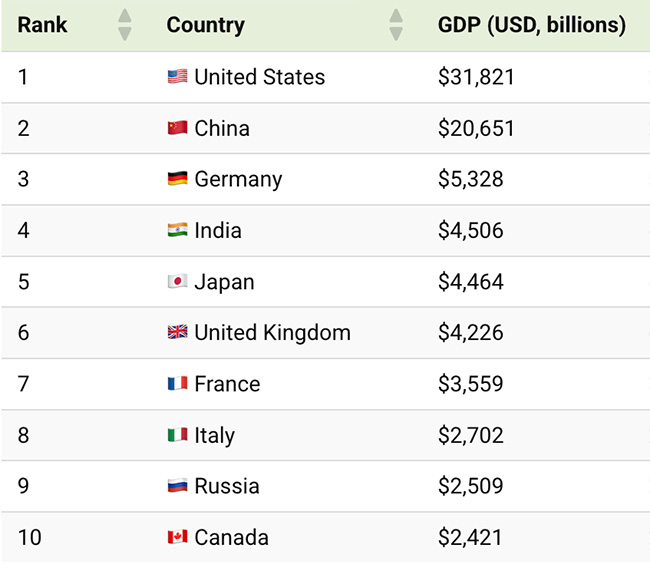
Task: Select the United Kingdom flag icon
Action: pos(177,333)
